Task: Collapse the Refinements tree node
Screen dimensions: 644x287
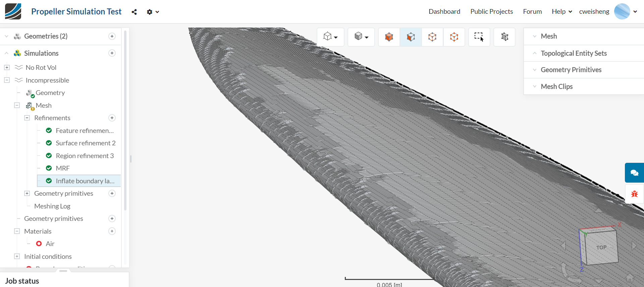Action: (x=27, y=118)
